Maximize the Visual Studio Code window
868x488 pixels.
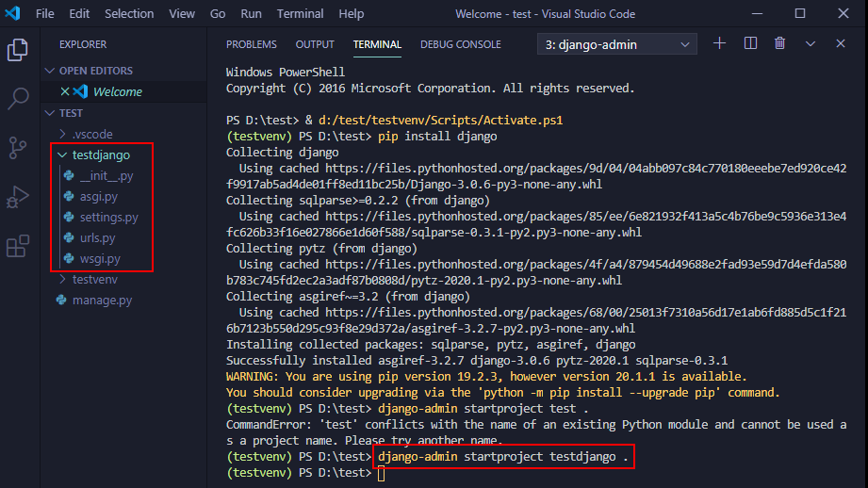[x=800, y=13]
